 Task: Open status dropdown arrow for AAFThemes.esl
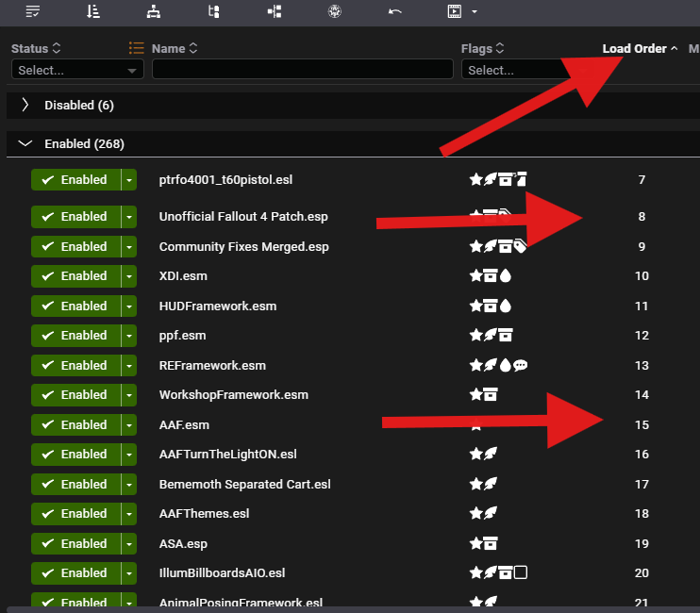[129, 514]
